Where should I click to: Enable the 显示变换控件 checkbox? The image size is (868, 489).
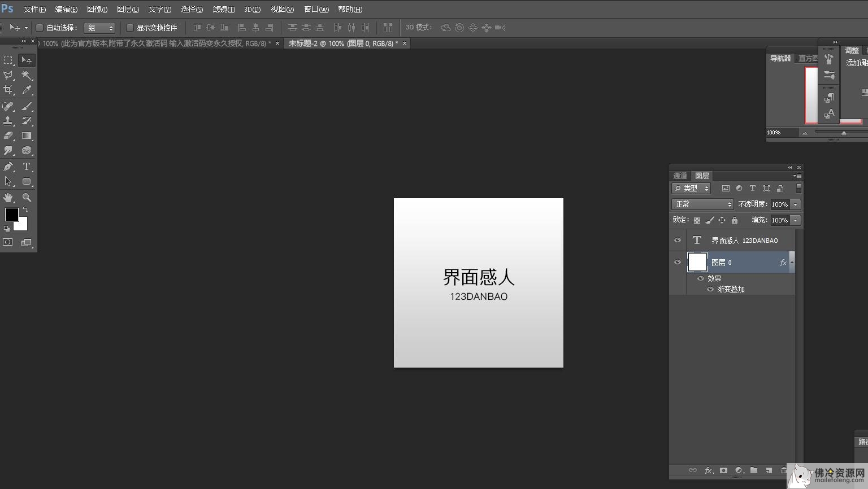coord(130,28)
